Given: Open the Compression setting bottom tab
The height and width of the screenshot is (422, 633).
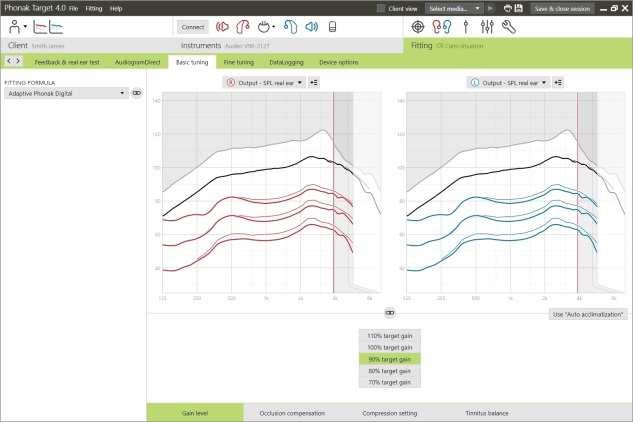Looking at the screenshot, I should click(390, 413).
